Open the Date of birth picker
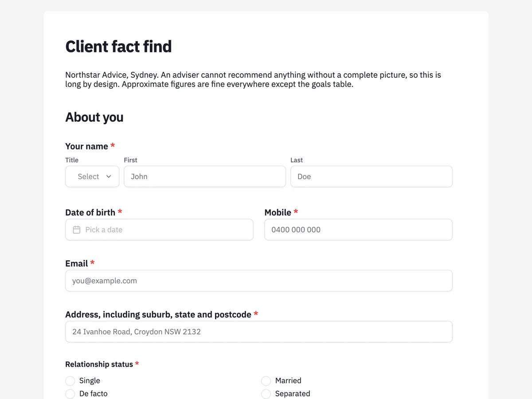 tap(159, 230)
